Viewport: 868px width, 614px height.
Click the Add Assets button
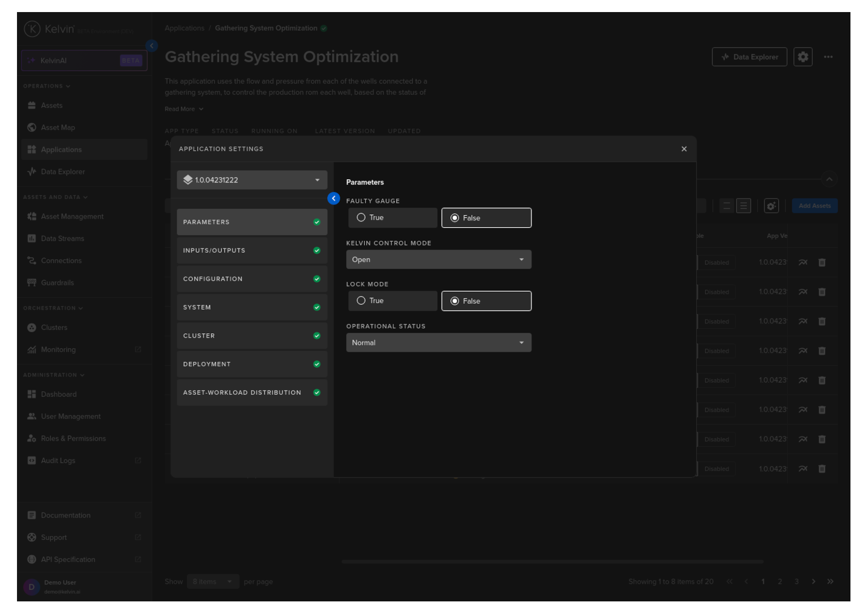814,206
